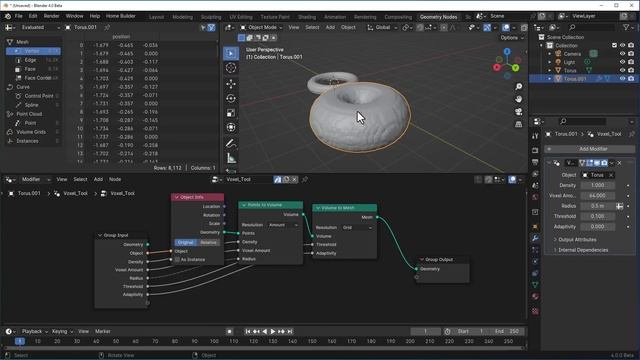
Task: Open the Material properties tab icon
Action: (535, 296)
